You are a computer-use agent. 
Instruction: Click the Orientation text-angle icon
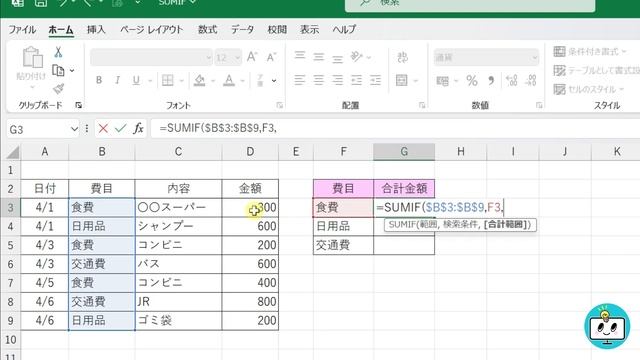(357, 56)
